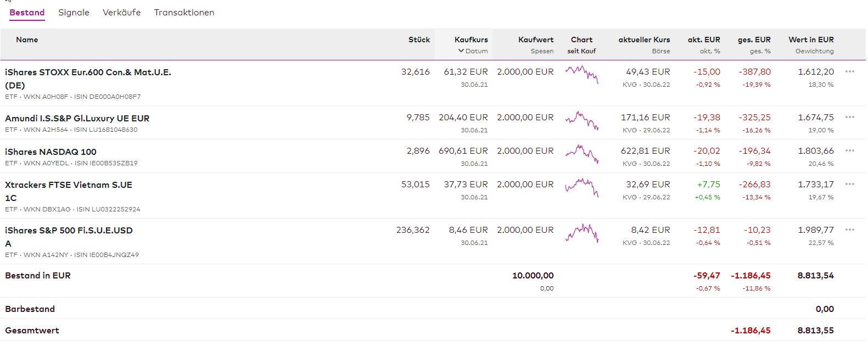This screenshot has width=868, height=346.
Task: Open the mini chart for Xtrackers FTSE Vietnam
Action: (581, 188)
